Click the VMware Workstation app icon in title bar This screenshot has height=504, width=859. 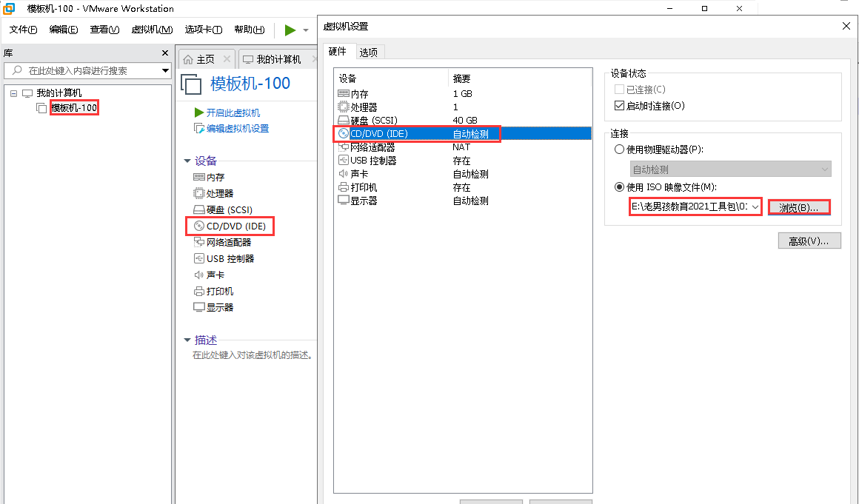point(9,8)
